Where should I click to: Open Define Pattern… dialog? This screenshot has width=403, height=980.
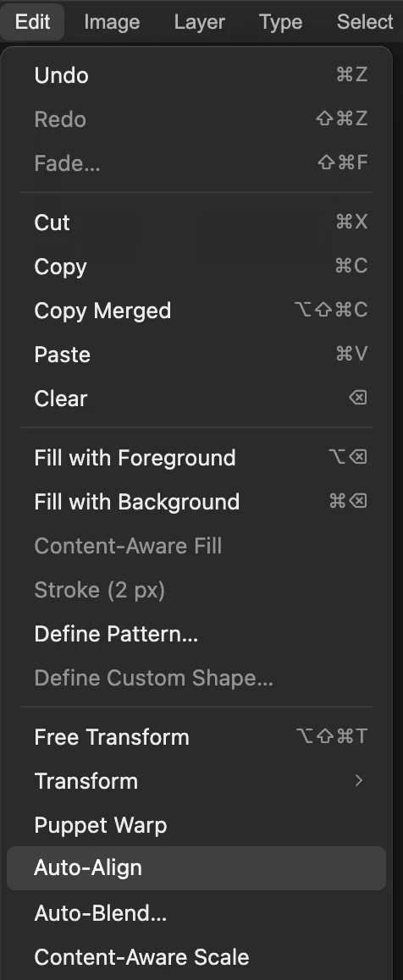[x=196, y=634]
